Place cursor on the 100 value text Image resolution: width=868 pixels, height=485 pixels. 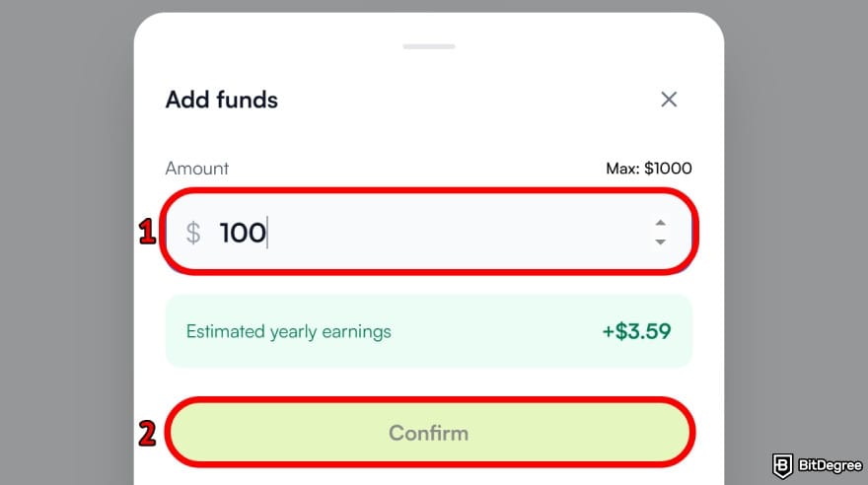[242, 234]
